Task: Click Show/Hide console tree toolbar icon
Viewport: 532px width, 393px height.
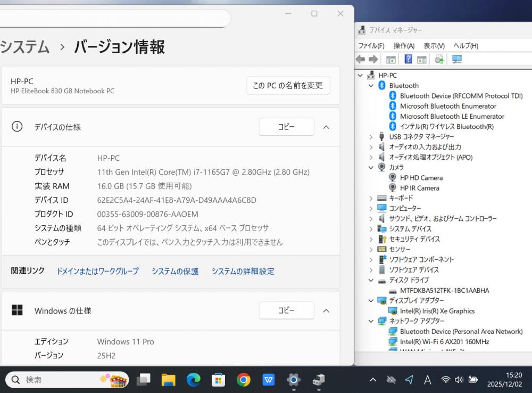Action: 391,59
